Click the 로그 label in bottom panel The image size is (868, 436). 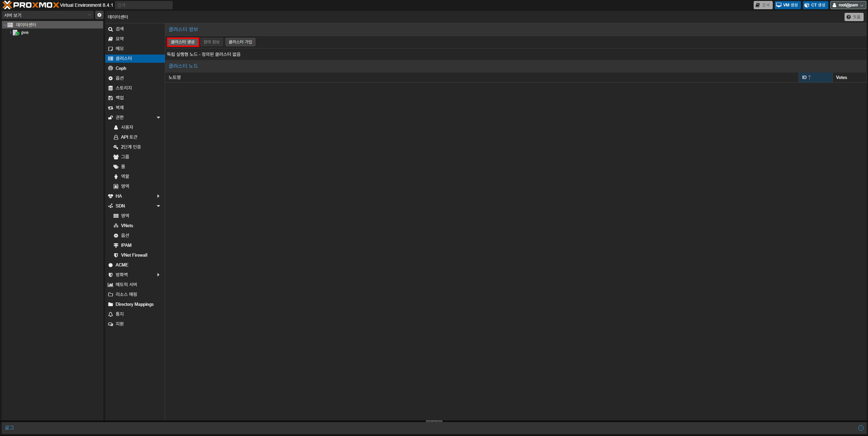(9, 428)
